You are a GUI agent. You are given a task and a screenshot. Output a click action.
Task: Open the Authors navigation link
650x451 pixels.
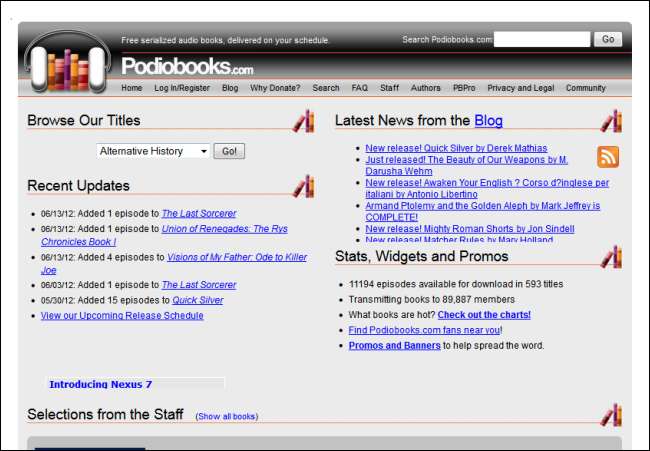[425, 88]
